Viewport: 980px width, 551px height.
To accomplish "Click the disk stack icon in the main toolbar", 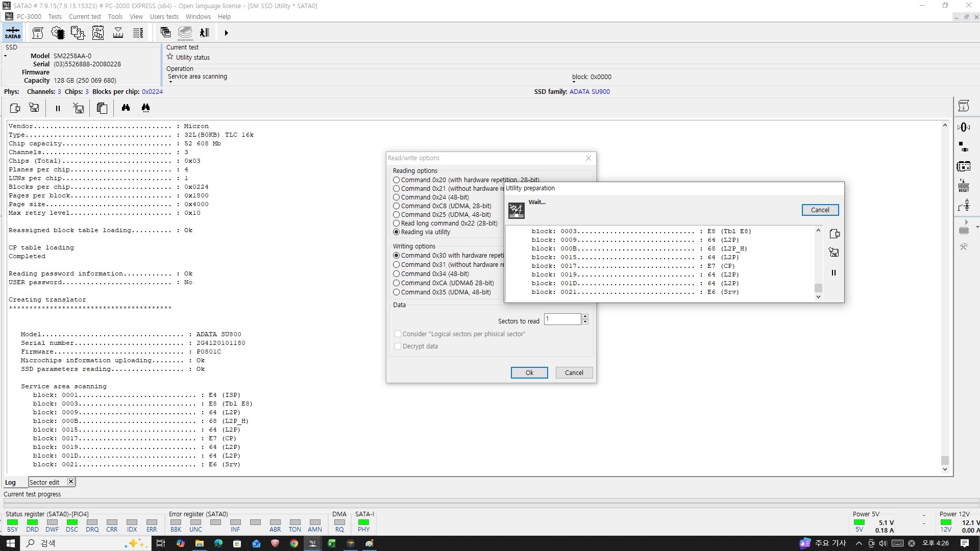I will pyautogui.click(x=185, y=33).
